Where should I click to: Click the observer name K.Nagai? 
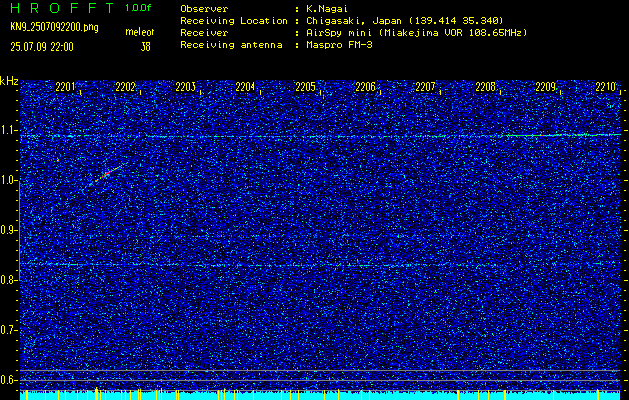(327, 9)
